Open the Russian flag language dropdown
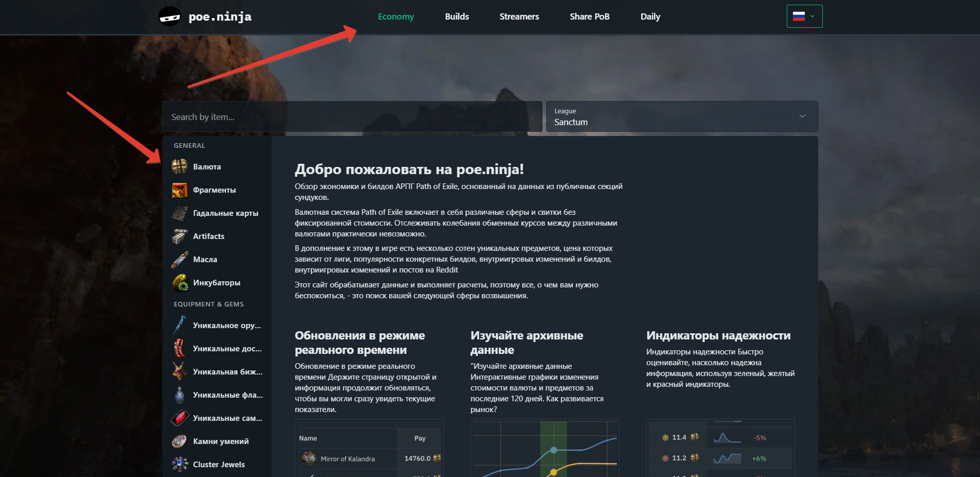The image size is (980, 477). point(804,16)
